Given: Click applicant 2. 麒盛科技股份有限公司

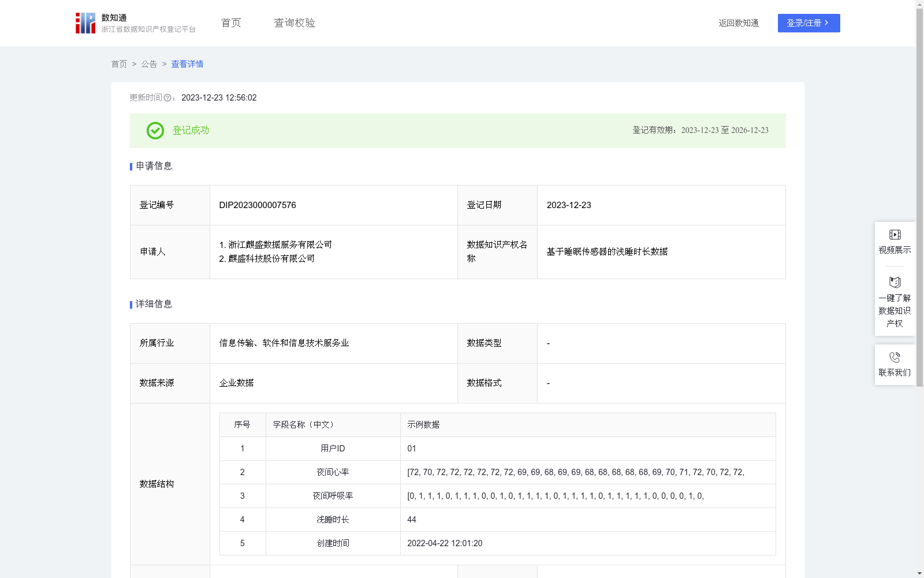Looking at the screenshot, I should (x=267, y=258).
